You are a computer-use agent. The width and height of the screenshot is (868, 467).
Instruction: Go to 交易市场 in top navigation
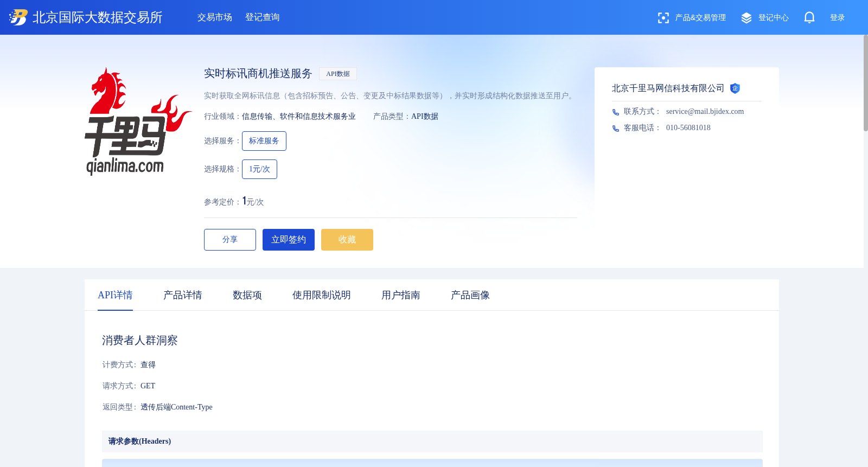pyautogui.click(x=215, y=17)
